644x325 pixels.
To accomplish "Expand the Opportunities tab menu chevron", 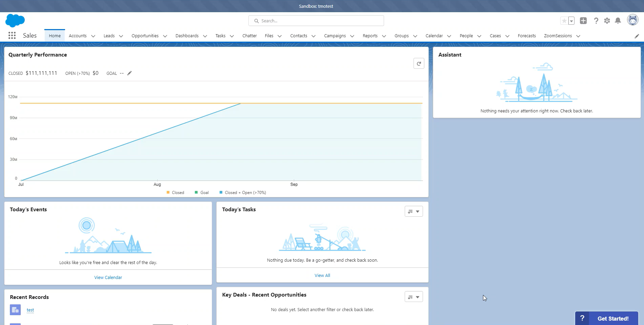I will 165,36.
